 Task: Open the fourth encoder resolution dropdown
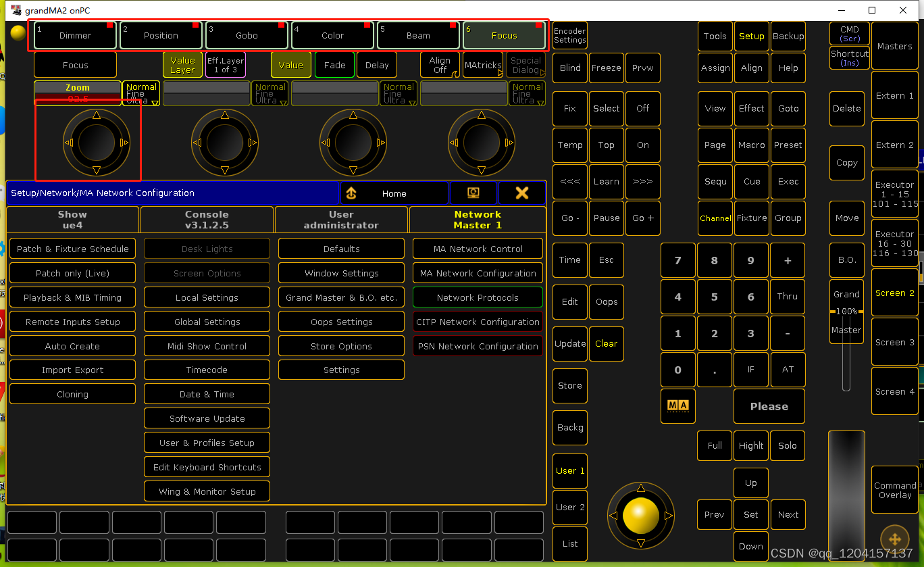click(528, 93)
